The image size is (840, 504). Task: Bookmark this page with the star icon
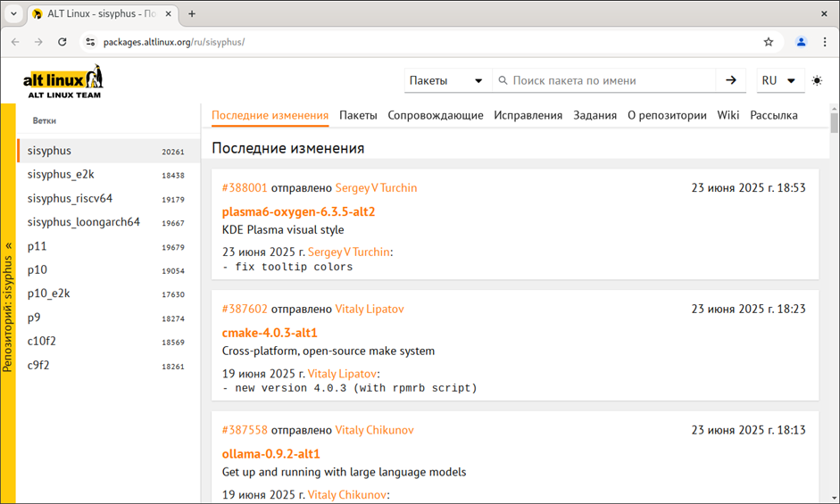pos(769,42)
